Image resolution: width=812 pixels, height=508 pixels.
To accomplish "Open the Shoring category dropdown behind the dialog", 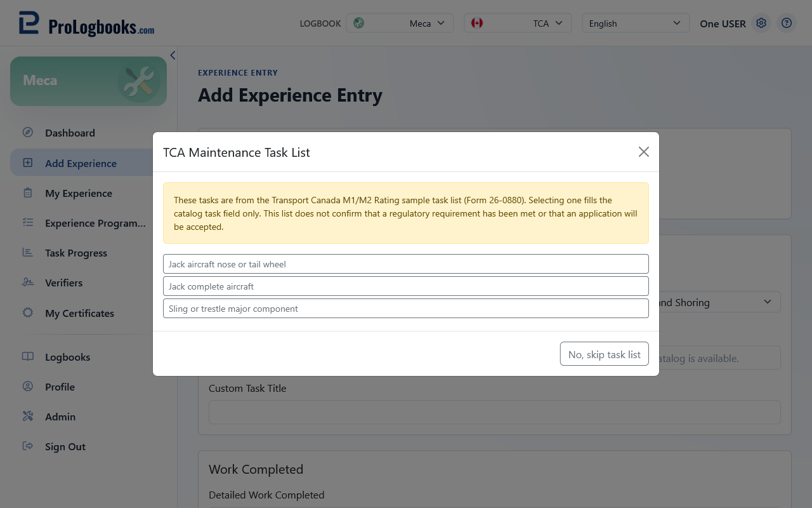I will (x=719, y=302).
